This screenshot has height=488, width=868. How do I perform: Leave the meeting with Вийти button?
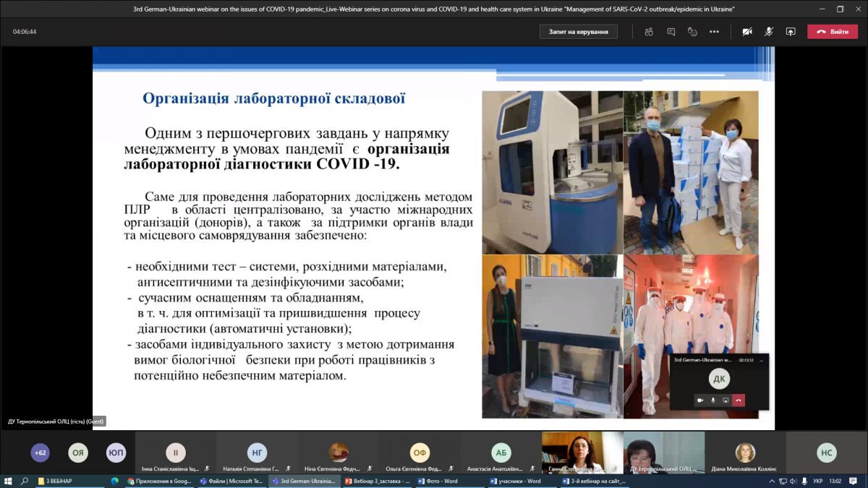point(833,32)
